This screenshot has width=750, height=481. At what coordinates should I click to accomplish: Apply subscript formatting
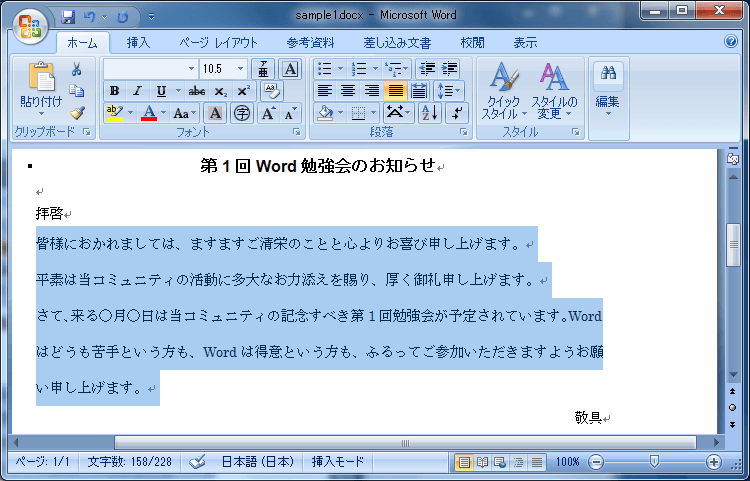point(221,91)
